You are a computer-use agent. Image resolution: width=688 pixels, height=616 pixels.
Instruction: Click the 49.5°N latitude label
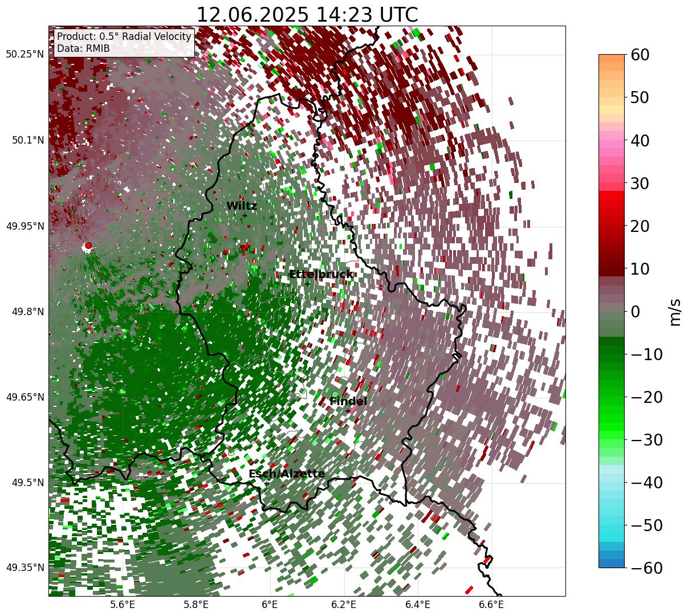27,483
